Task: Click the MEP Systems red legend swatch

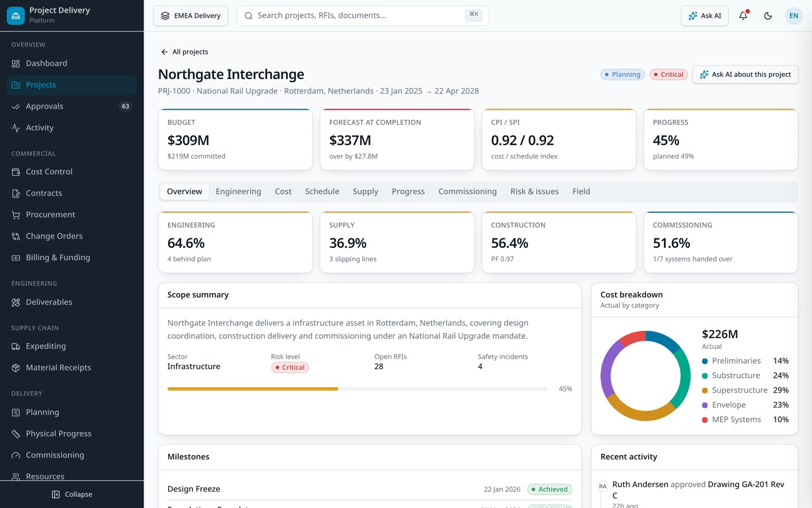Action: coord(705,420)
